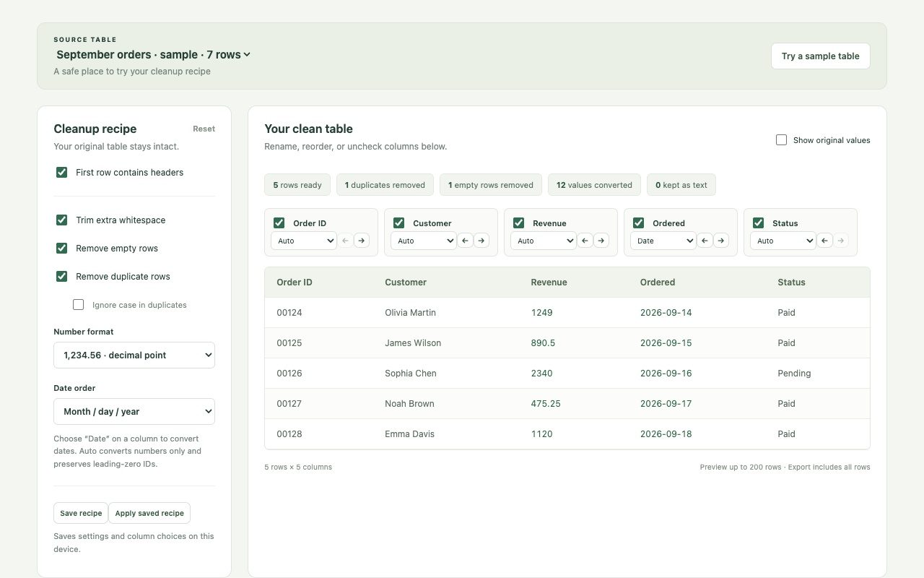This screenshot has height=578, width=924.
Task: Enable Ignore case in duplicates
Action: tap(78, 305)
